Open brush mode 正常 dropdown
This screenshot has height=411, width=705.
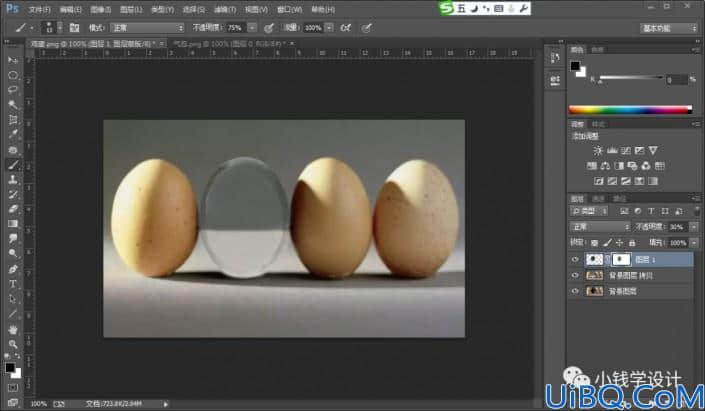tap(147, 28)
